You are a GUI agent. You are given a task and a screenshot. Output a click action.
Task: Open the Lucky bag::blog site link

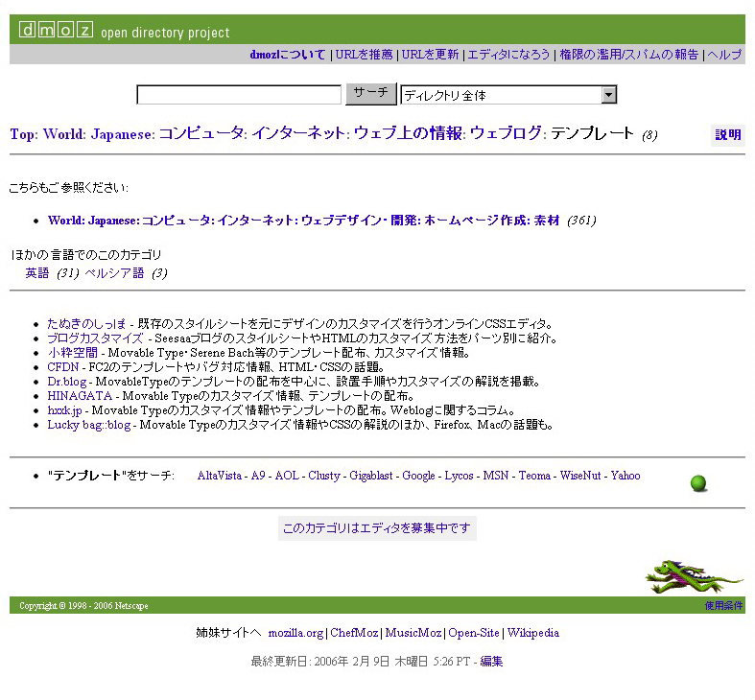(x=89, y=425)
